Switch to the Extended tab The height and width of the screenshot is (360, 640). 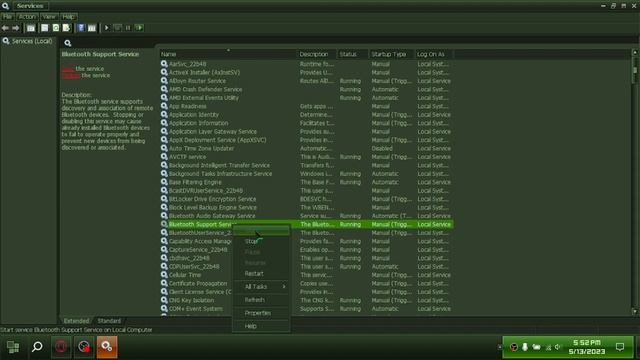(76, 321)
